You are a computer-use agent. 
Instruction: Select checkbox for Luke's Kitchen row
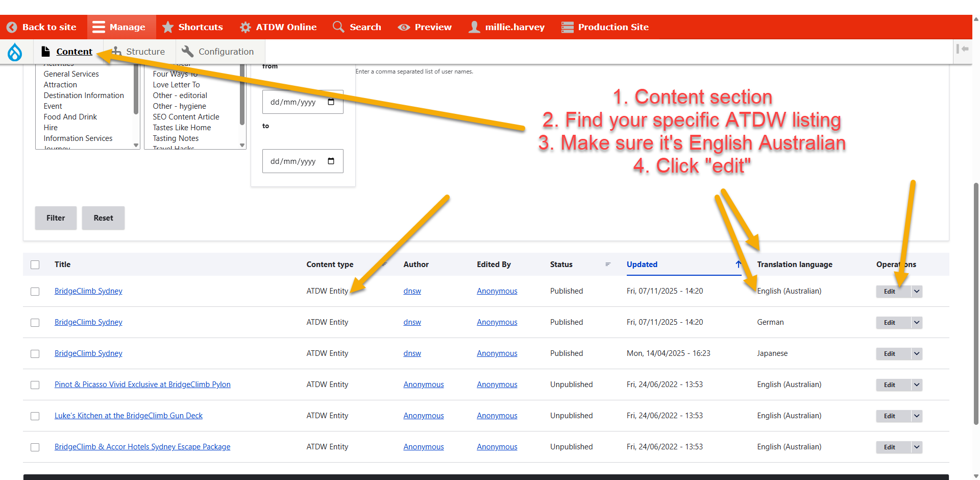pyautogui.click(x=35, y=416)
